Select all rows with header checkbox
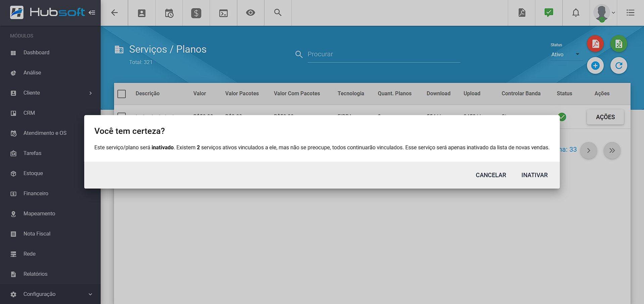Image resolution: width=644 pixels, height=304 pixels. (122, 94)
